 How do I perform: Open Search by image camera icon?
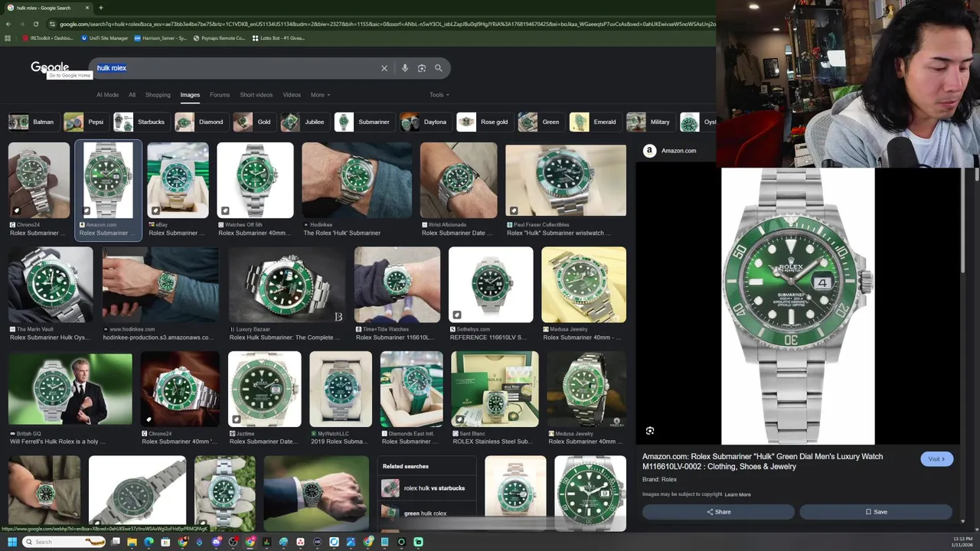(x=422, y=68)
